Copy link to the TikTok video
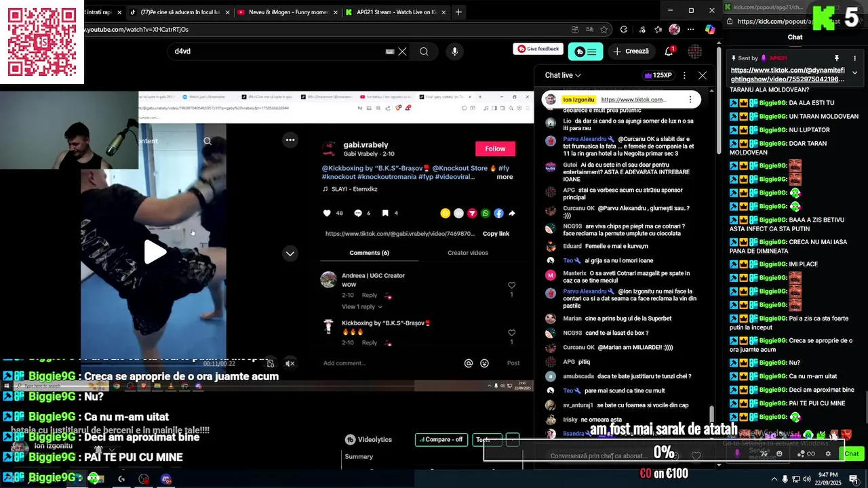 point(496,234)
